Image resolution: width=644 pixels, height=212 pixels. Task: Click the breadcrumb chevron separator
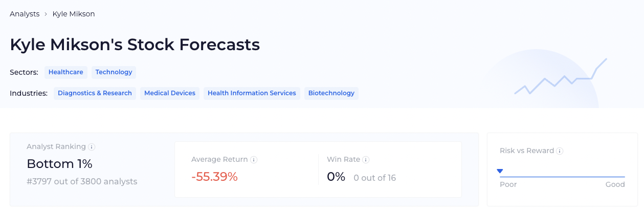(x=46, y=14)
